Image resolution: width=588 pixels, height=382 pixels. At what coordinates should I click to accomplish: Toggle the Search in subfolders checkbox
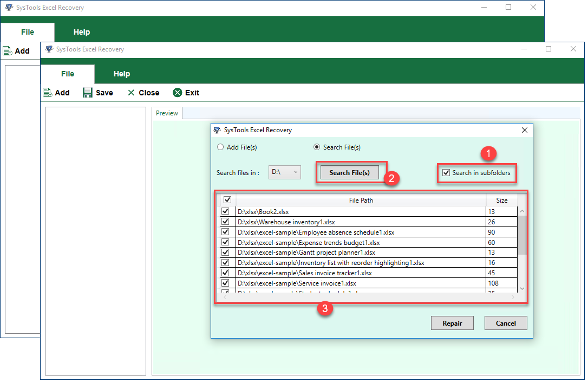[446, 173]
